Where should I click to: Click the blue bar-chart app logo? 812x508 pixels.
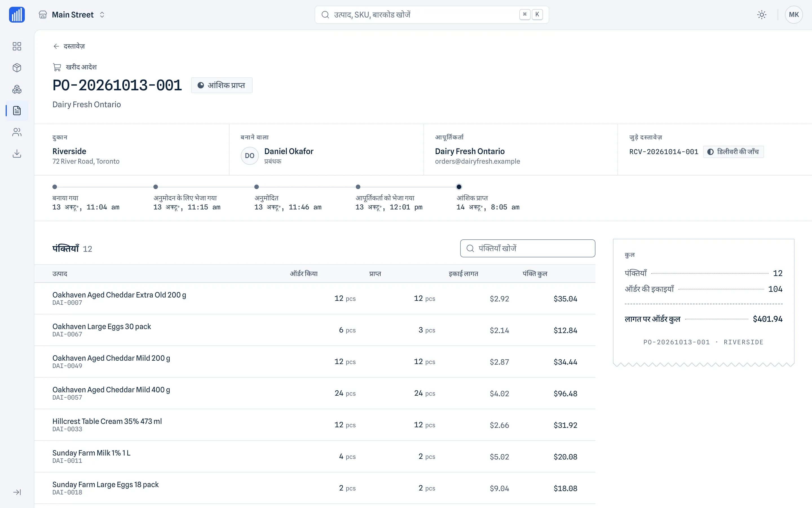17,15
